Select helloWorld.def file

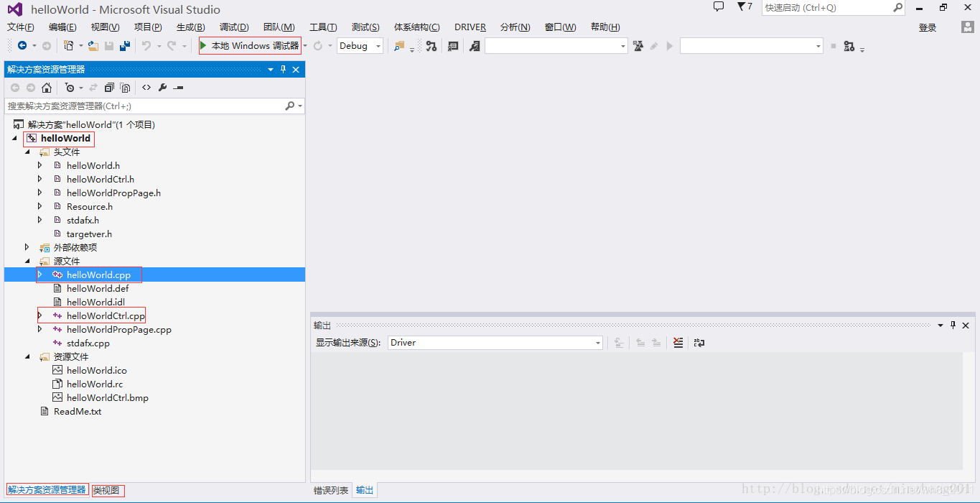(x=98, y=288)
